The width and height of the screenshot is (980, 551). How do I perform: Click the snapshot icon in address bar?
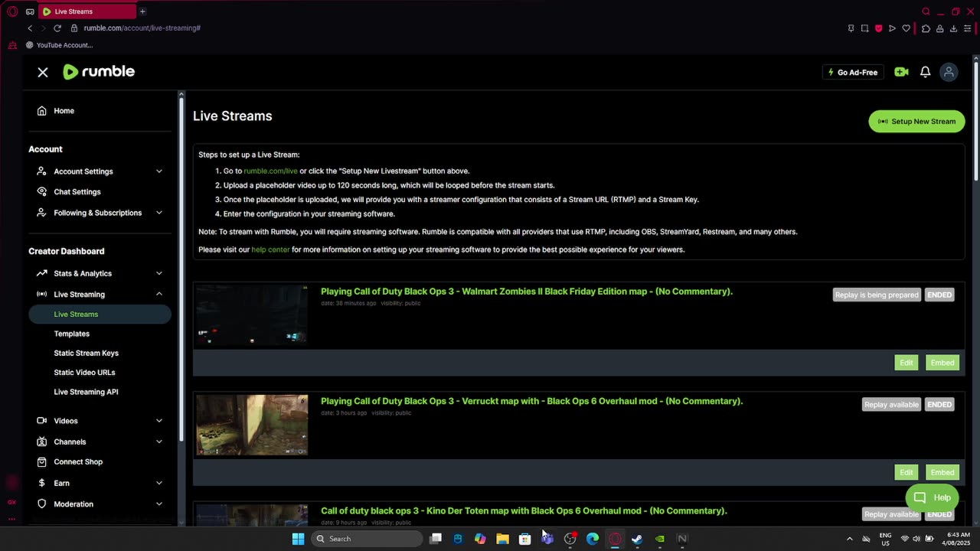coord(864,28)
